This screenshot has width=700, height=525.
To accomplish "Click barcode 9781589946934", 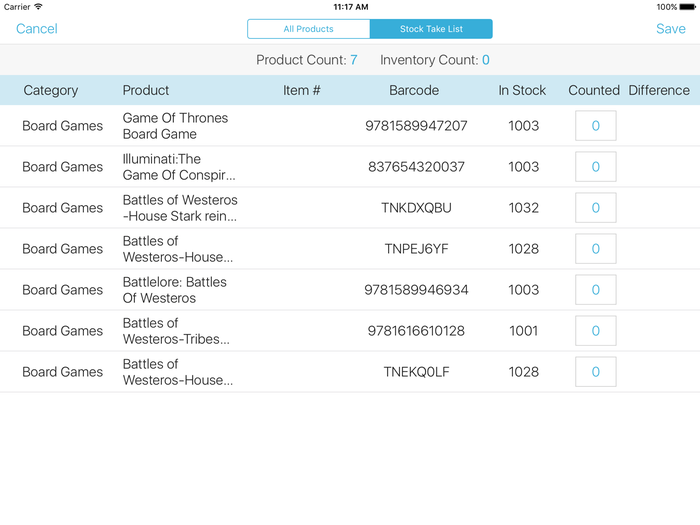I will pos(416,290).
